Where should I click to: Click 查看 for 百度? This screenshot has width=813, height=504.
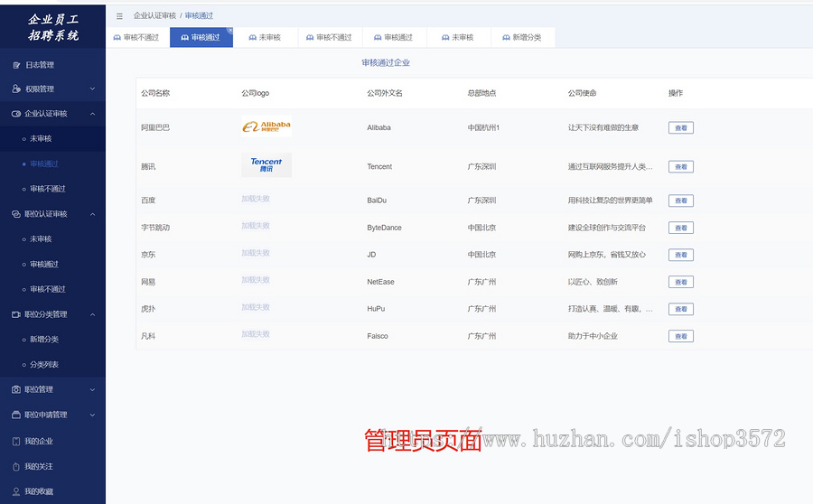pos(681,201)
